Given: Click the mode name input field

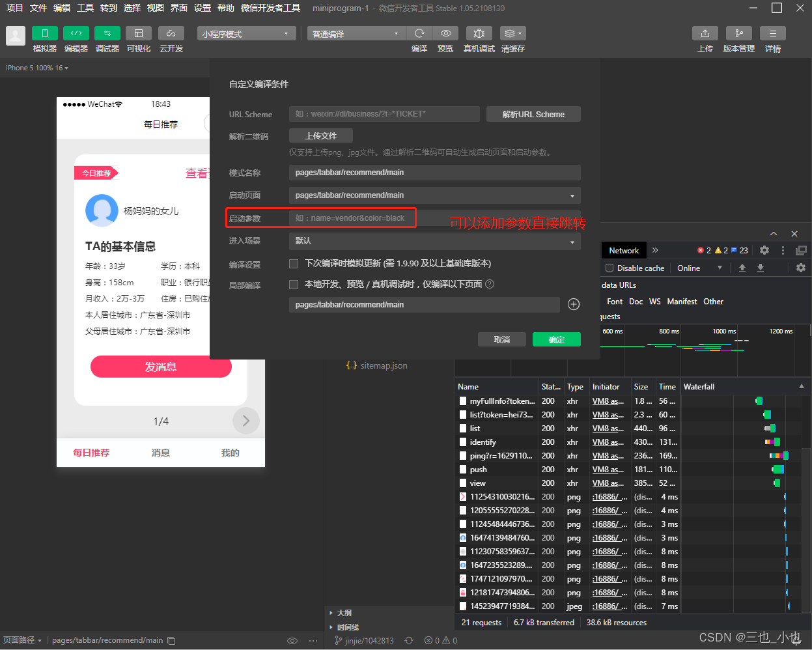Looking at the screenshot, I should tap(434, 173).
